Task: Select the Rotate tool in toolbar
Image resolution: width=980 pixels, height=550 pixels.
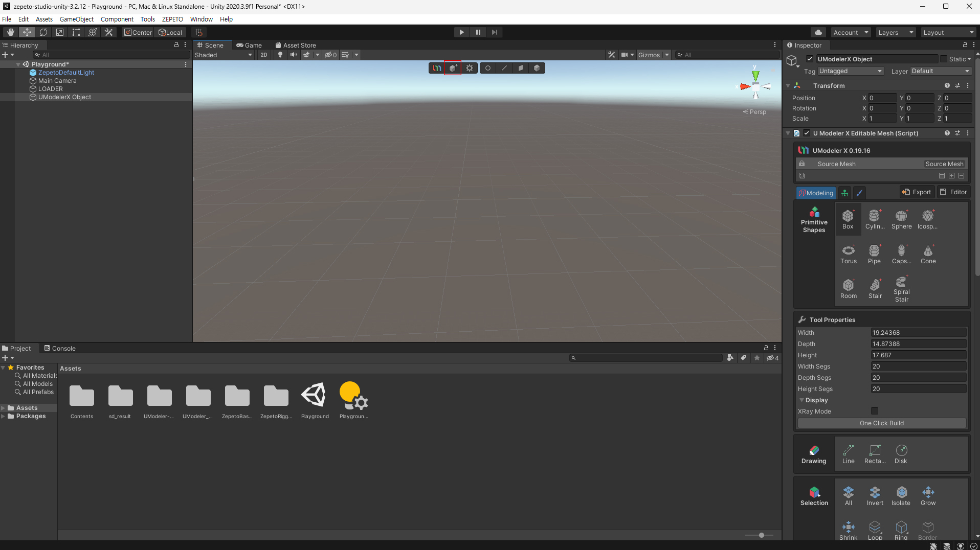Action: coord(43,32)
